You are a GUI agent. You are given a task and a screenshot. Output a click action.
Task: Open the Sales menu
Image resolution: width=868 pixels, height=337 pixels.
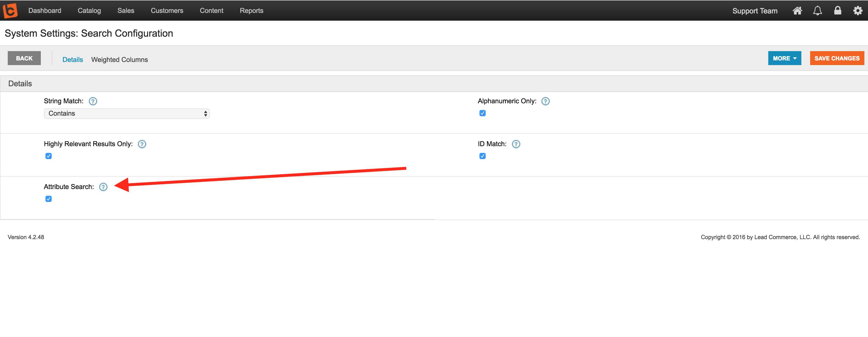coord(126,10)
